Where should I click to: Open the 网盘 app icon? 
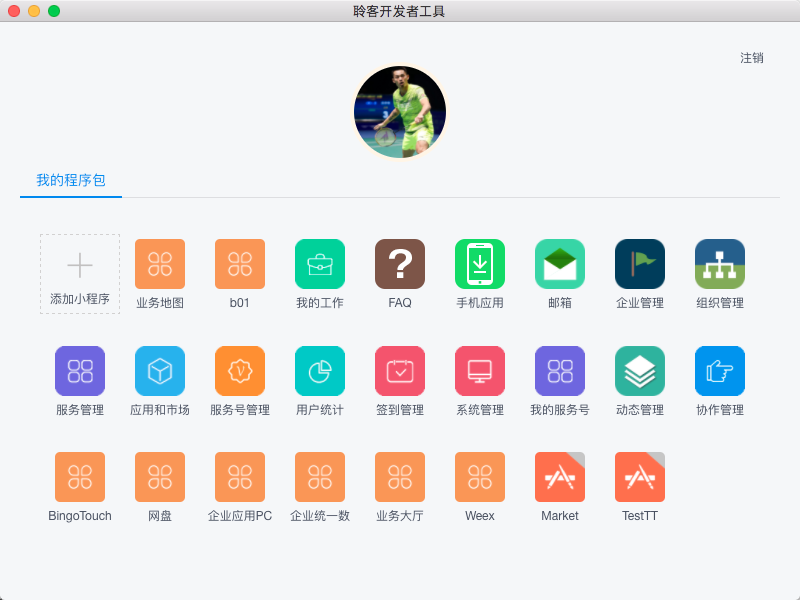159,477
